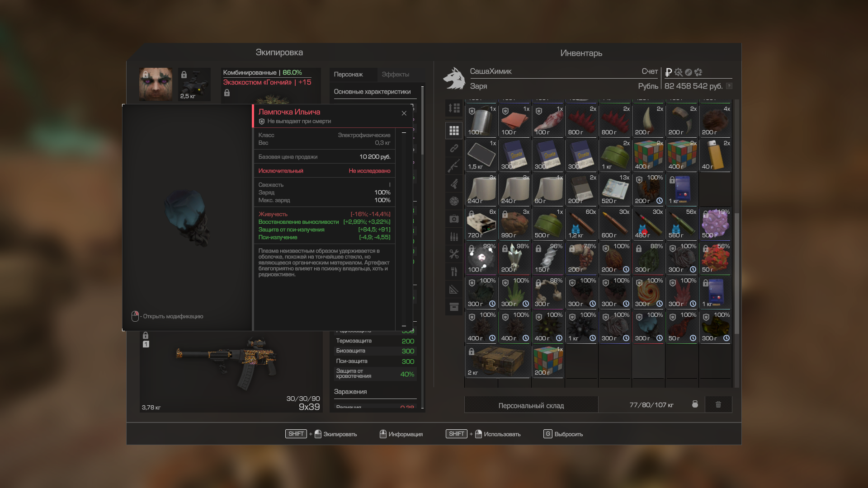Select the 56x ammo stack 560 г
The image size is (868, 488).
point(682,224)
